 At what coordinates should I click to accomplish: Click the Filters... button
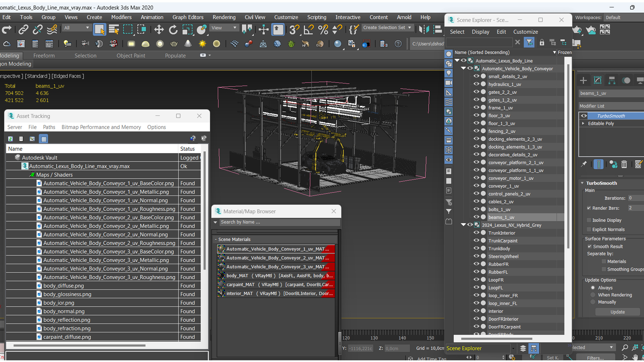click(595, 358)
